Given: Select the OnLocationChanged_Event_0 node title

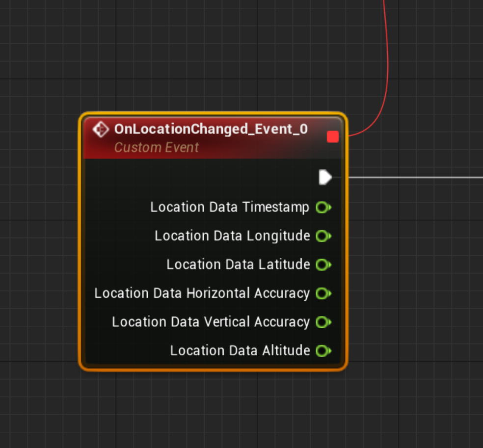Looking at the screenshot, I should (211, 129).
